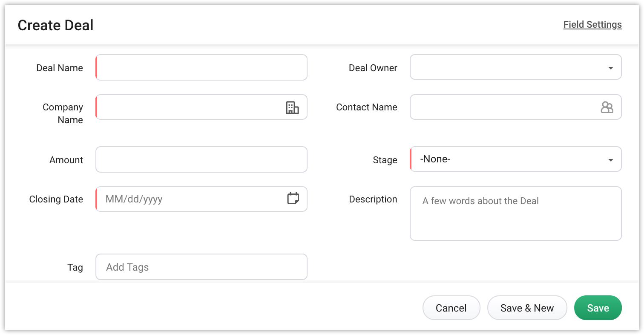644x335 pixels.
Task: Open the Deal Owner dropdown
Action: (515, 67)
